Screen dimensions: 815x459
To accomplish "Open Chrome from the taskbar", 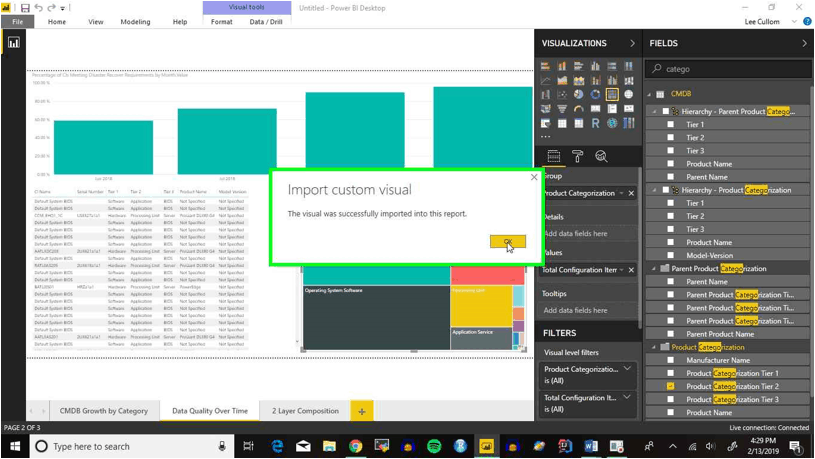I will pyautogui.click(x=356, y=446).
